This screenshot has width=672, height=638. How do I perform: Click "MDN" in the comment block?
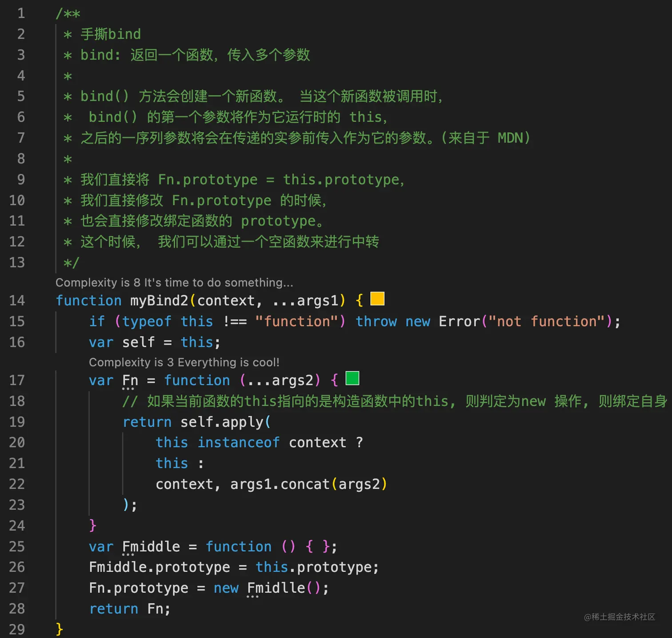click(x=510, y=138)
